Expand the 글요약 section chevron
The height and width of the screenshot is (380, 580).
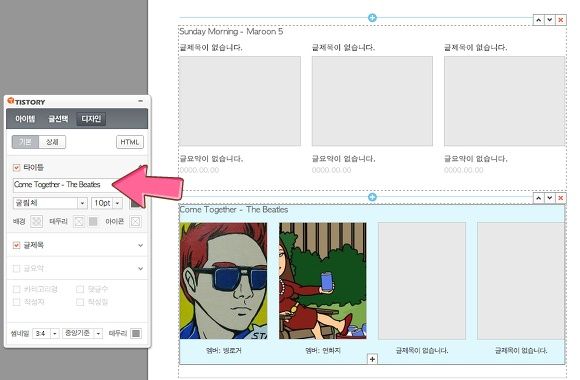[x=141, y=269]
